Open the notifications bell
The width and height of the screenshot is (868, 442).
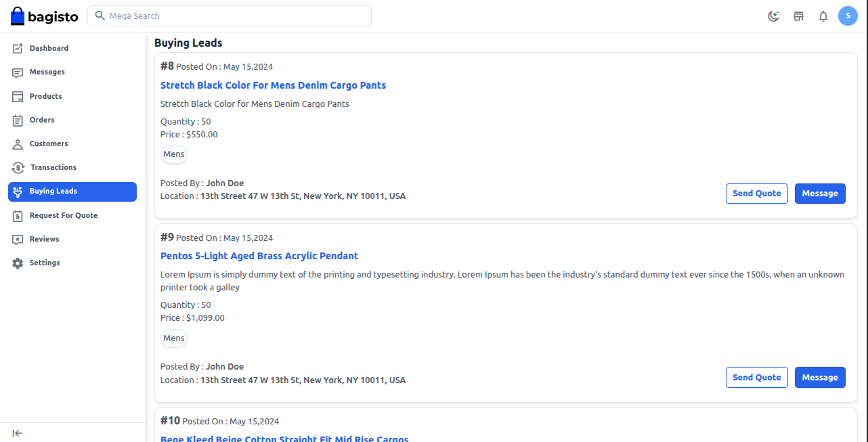tap(823, 16)
